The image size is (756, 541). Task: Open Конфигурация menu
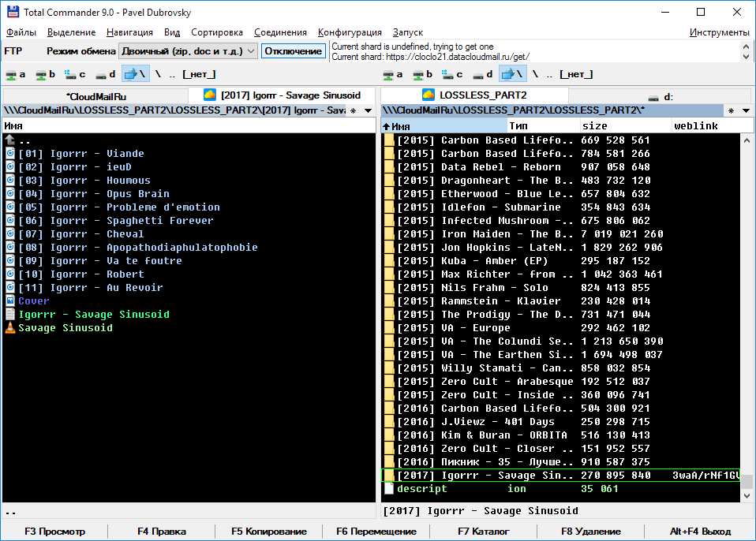350,32
